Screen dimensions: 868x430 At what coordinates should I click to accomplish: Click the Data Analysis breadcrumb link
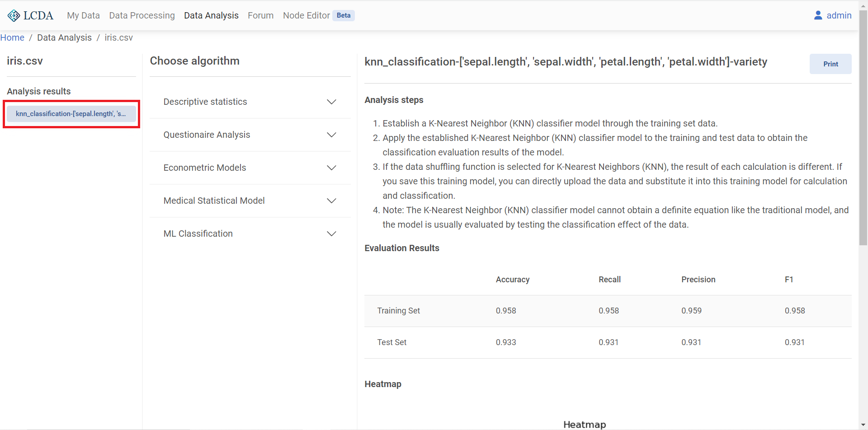pyautogui.click(x=64, y=37)
